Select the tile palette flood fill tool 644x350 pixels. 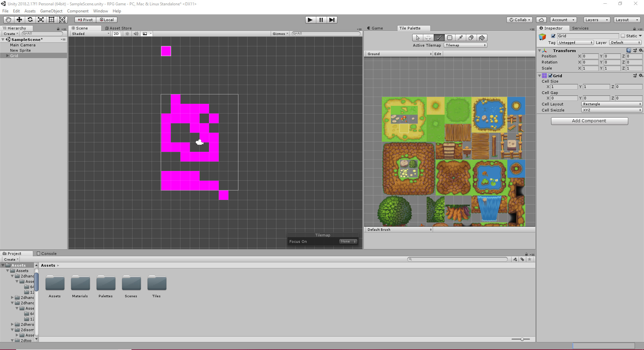[482, 38]
